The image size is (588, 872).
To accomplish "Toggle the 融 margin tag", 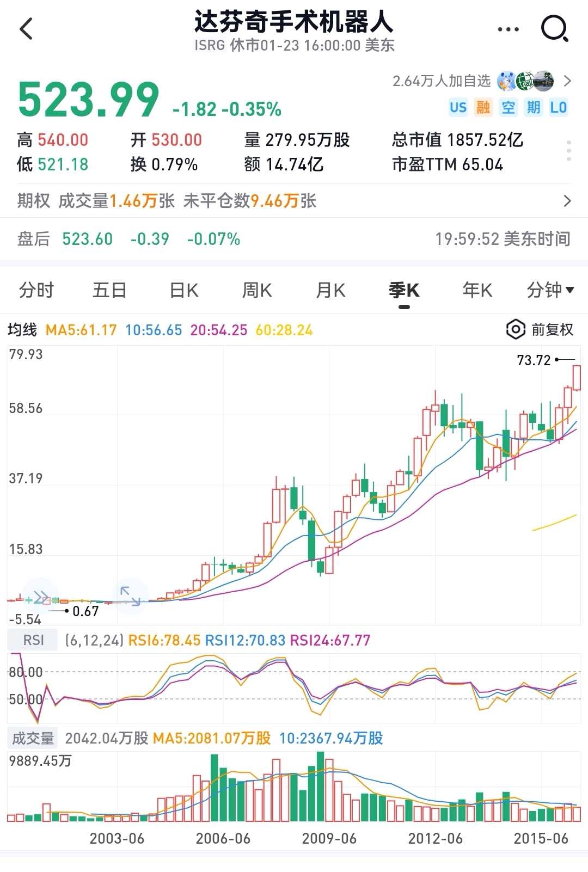I will [483, 107].
